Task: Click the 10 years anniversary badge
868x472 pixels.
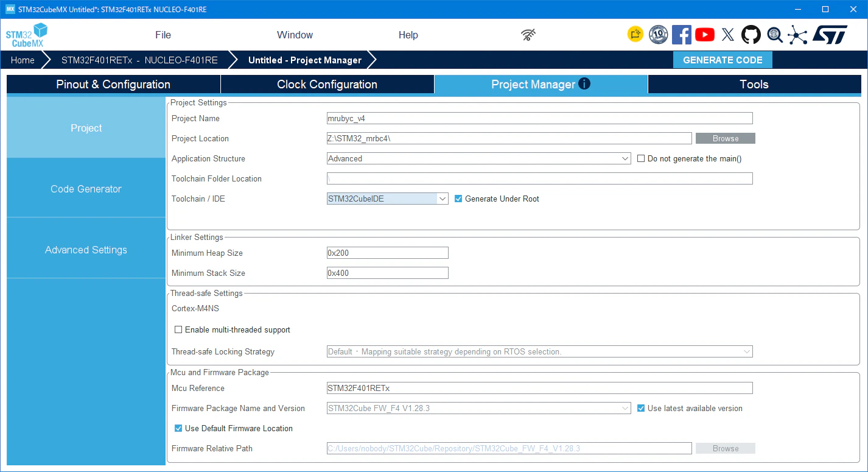Action: (659, 35)
